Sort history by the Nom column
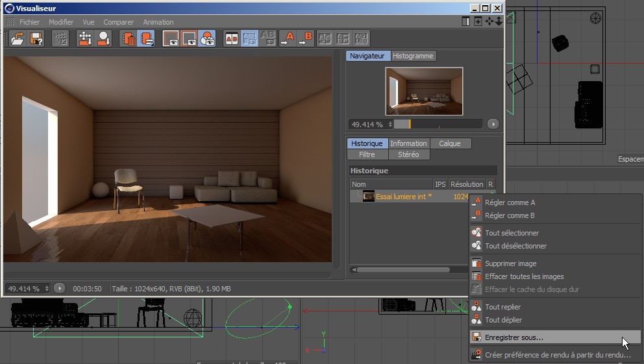This screenshot has height=364, width=644. [391, 184]
